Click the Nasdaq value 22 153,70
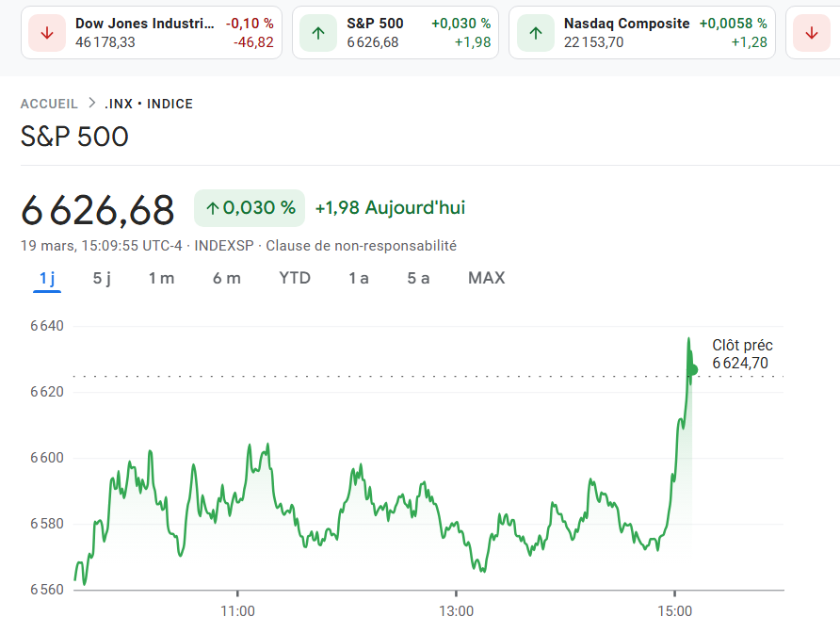The image size is (840, 633). pyautogui.click(x=593, y=42)
